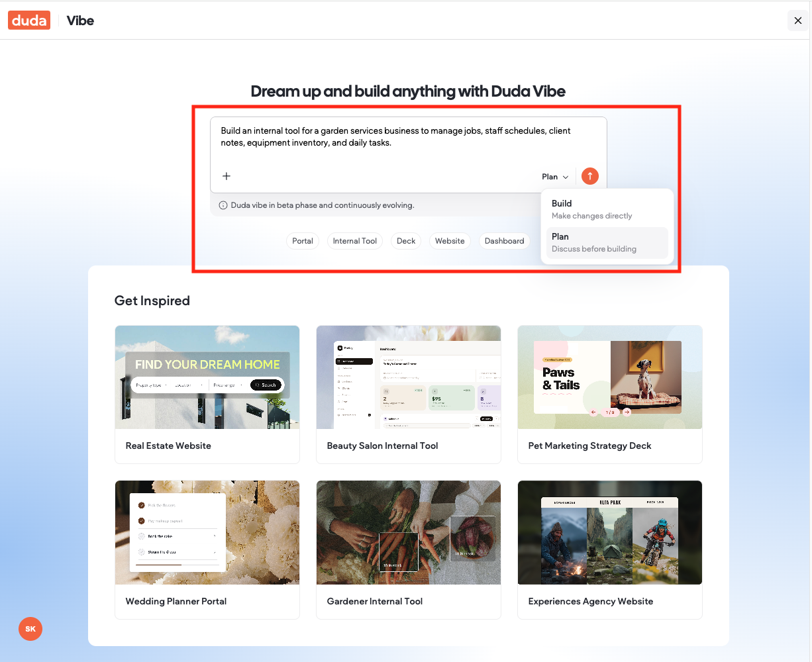The width and height of the screenshot is (812, 662).
Task: Select the Internal Tool suggestion chip
Action: pyautogui.click(x=355, y=241)
